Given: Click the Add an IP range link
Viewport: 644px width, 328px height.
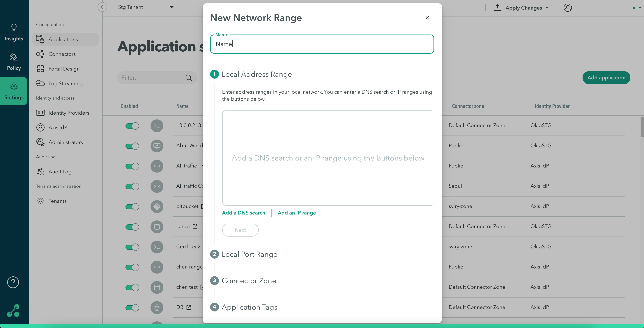Looking at the screenshot, I should coord(296,213).
